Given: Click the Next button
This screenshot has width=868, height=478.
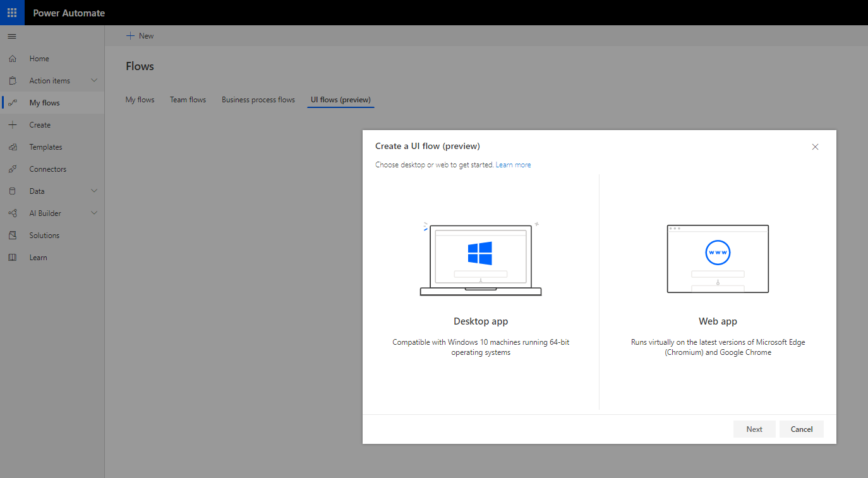Looking at the screenshot, I should pyautogui.click(x=754, y=429).
